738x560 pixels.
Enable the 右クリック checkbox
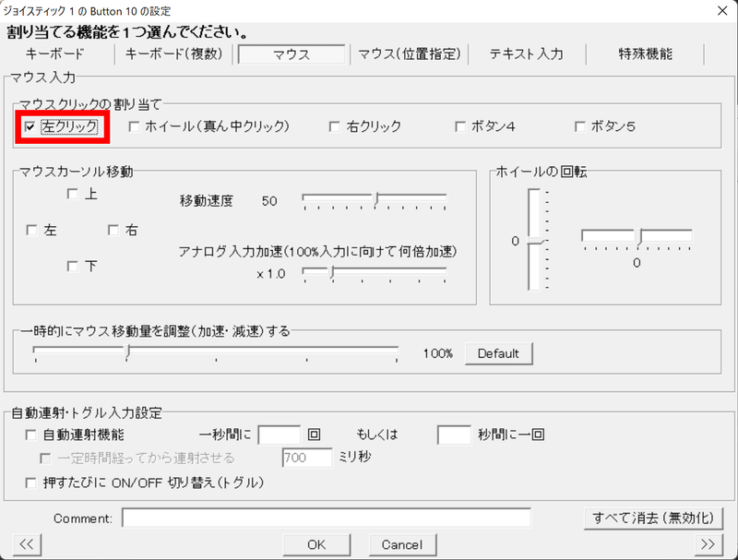coord(334,126)
